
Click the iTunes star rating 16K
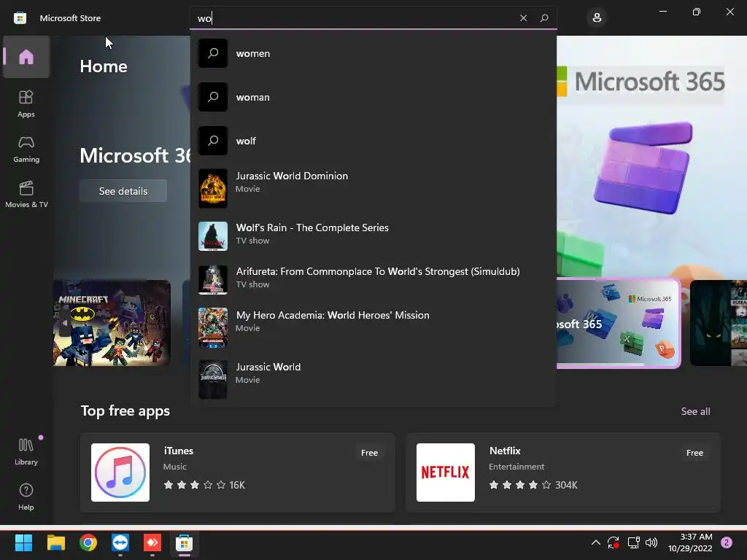pos(204,485)
